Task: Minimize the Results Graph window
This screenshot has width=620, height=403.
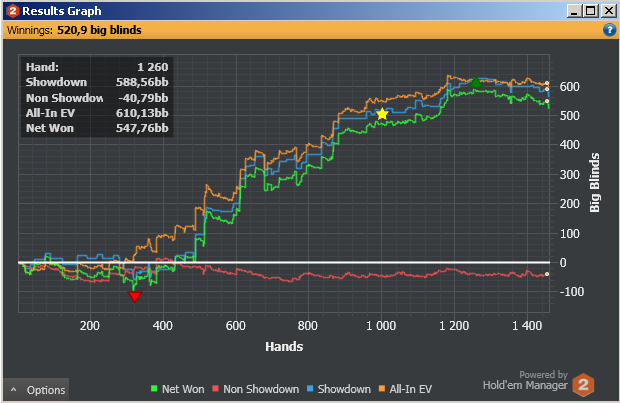Action: point(574,11)
